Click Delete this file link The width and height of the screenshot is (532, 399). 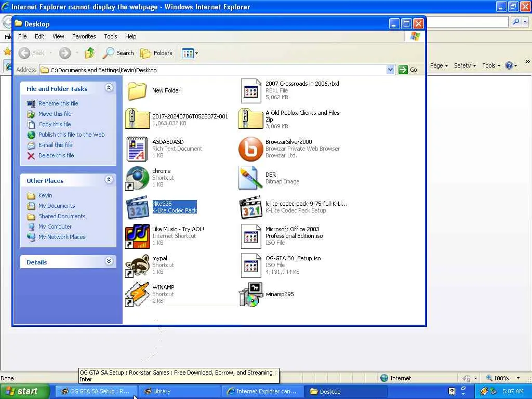(x=56, y=155)
